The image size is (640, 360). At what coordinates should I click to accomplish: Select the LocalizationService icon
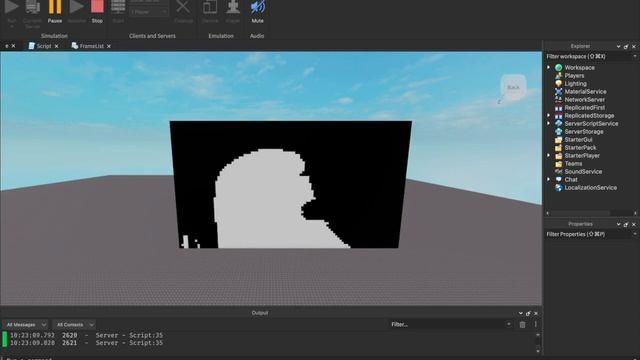tap(558, 187)
